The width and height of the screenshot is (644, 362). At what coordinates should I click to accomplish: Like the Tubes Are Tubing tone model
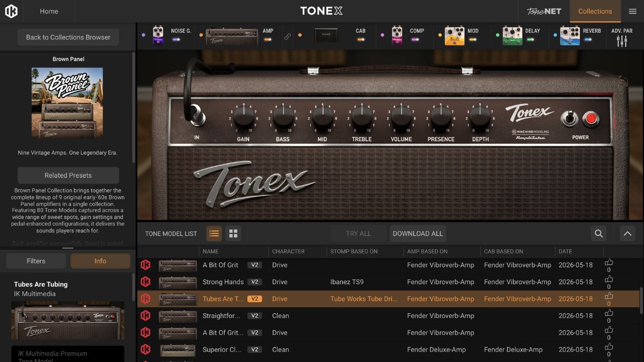coord(609,296)
